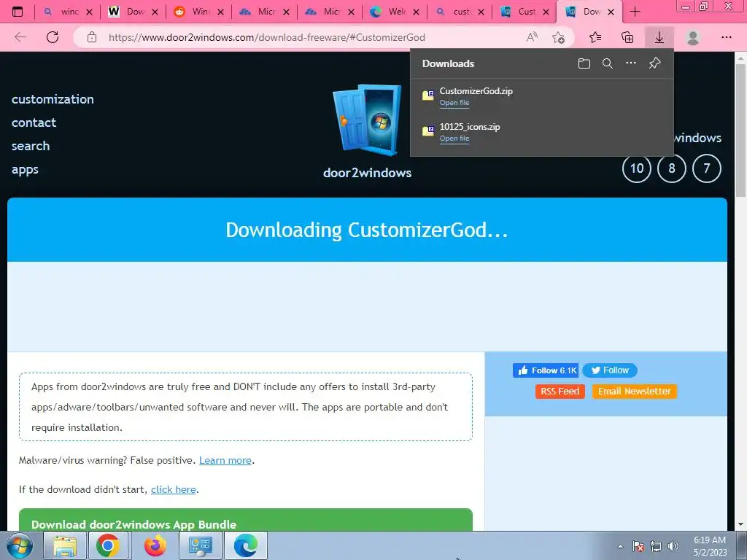Select the Windows 8 circle

[x=672, y=168]
